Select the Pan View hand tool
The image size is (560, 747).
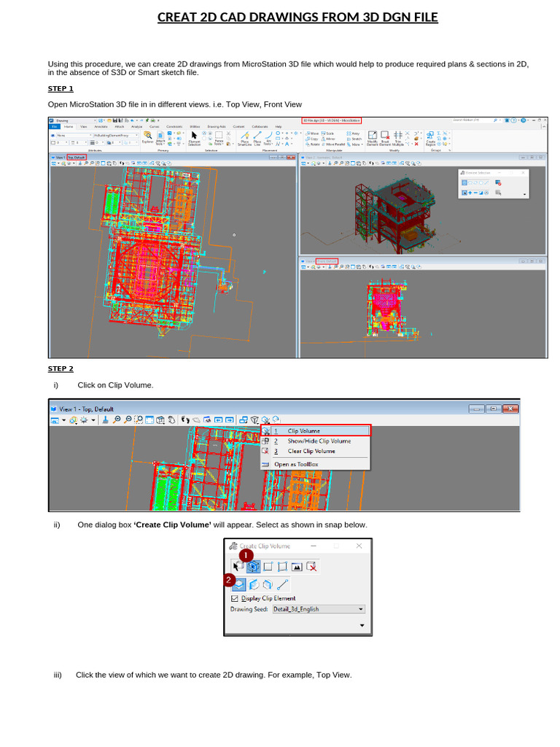[171, 420]
